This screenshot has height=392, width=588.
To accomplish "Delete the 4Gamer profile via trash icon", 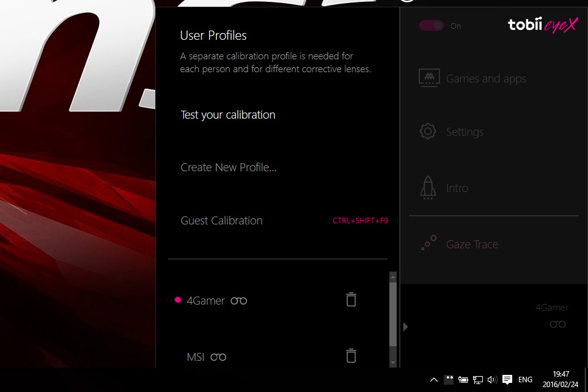I will [x=351, y=299].
